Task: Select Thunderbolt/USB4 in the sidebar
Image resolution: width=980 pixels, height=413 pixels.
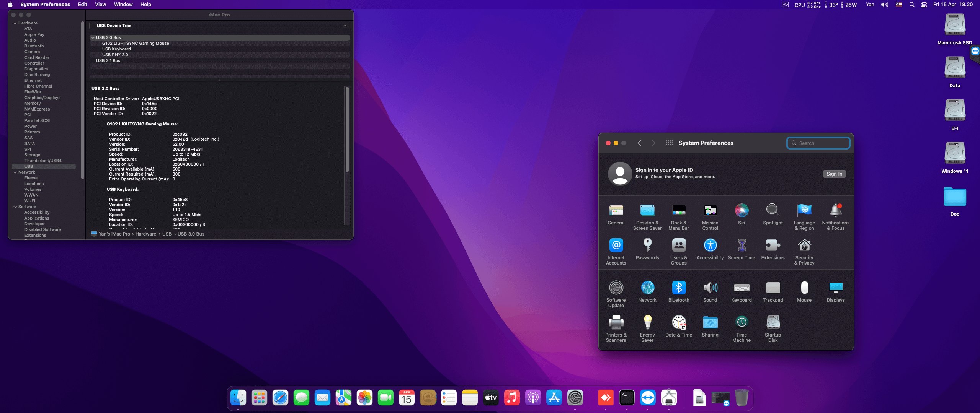Action: click(43, 161)
